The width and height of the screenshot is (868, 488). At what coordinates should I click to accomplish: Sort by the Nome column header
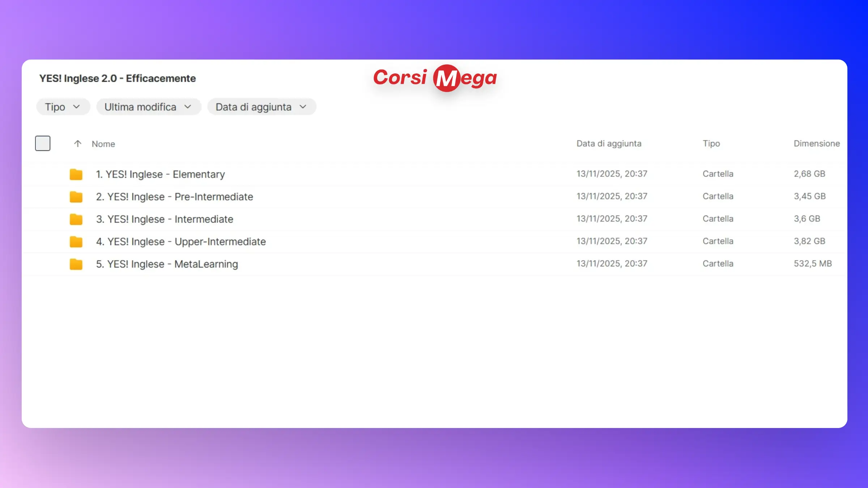[103, 144]
